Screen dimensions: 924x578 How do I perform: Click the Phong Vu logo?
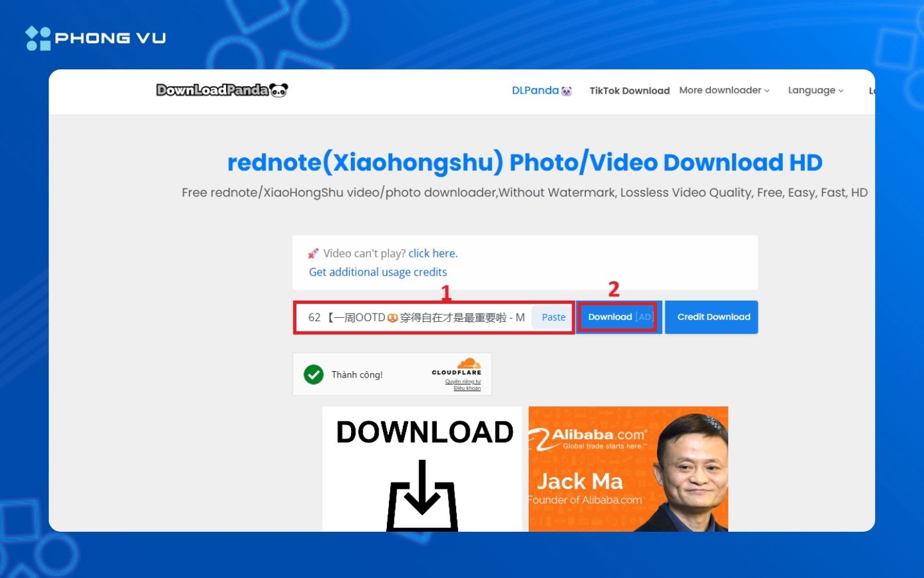[x=95, y=37]
